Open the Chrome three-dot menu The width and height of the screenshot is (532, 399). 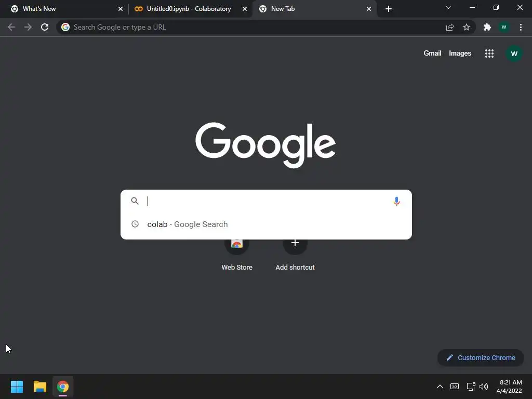[521, 27]
